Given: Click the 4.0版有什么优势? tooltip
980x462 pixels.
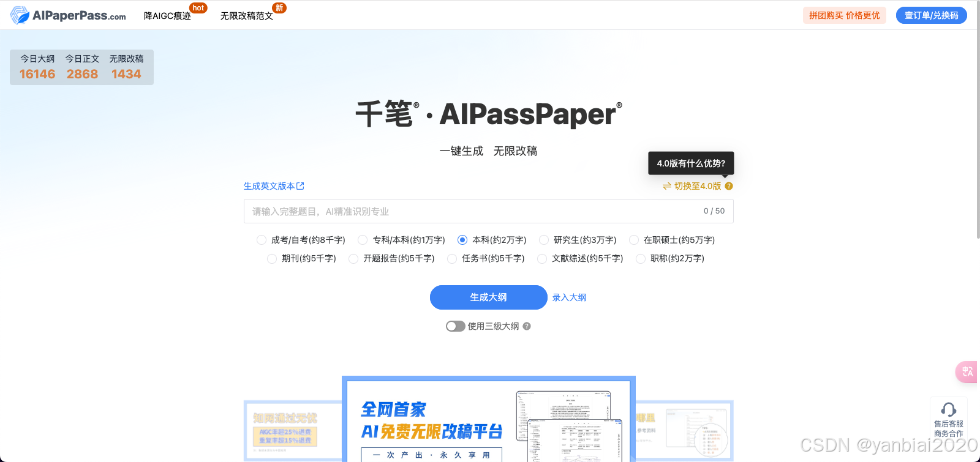Looking at the screenshot, I should pyautogui.click(x=691, y=163).
